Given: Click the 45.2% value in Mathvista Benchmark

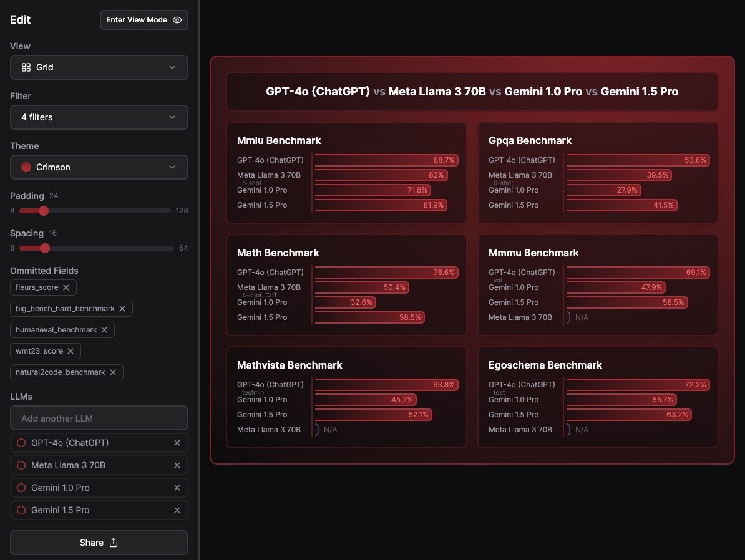Looking at the screenshot, I should (x=402, y=400).
